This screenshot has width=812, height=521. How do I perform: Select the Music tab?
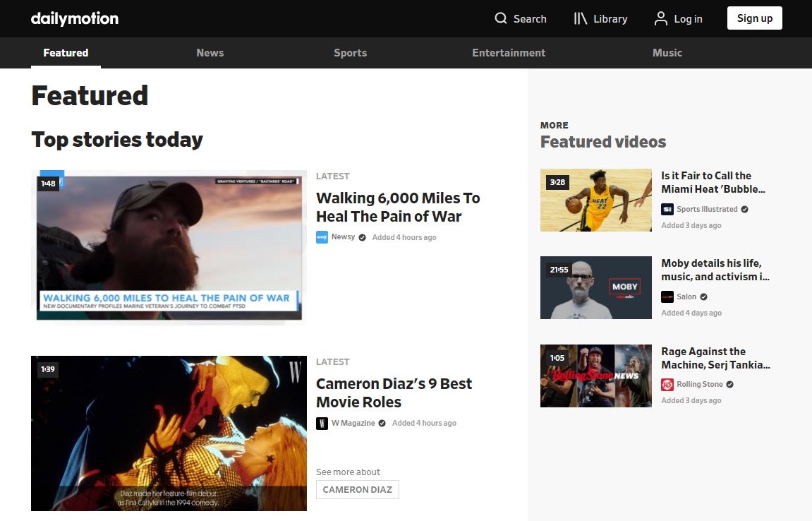[667, 52]
